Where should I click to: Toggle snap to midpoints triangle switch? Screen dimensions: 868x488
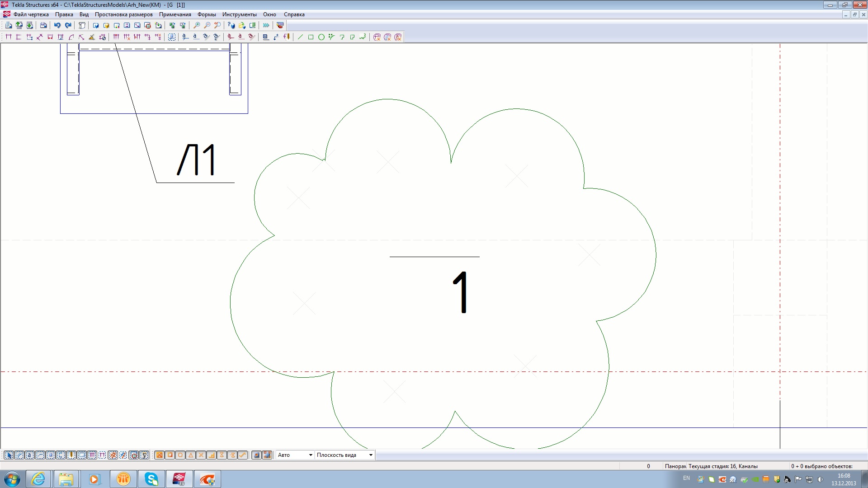[x=191, y=455]
